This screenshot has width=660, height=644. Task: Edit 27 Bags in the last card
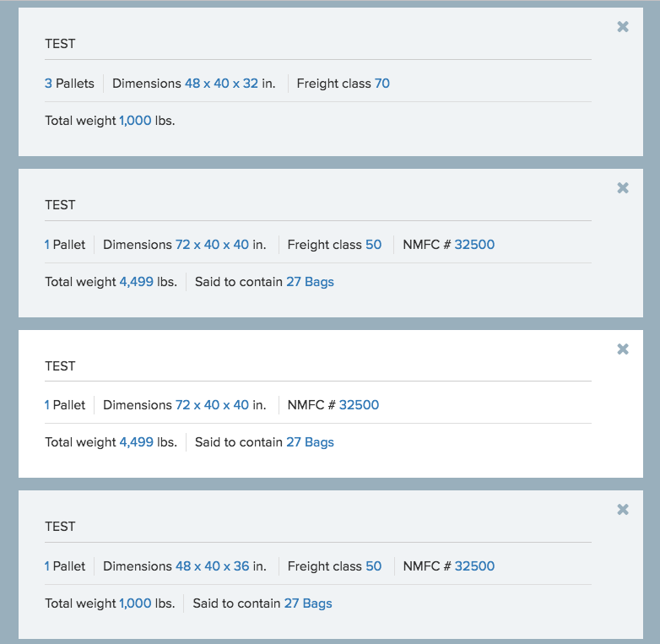[308, 603]
